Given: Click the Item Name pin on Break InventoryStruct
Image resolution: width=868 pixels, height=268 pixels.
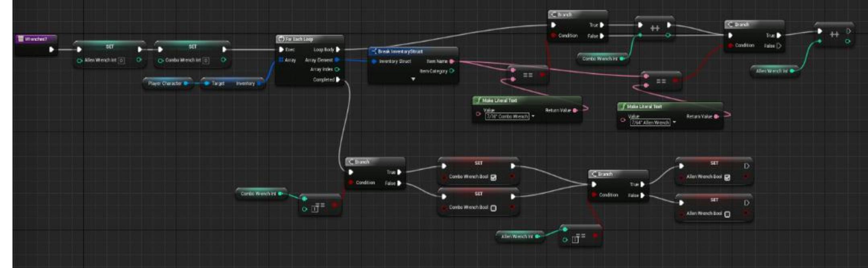Looking at the screenshot, I should click(x=452, y=61).
